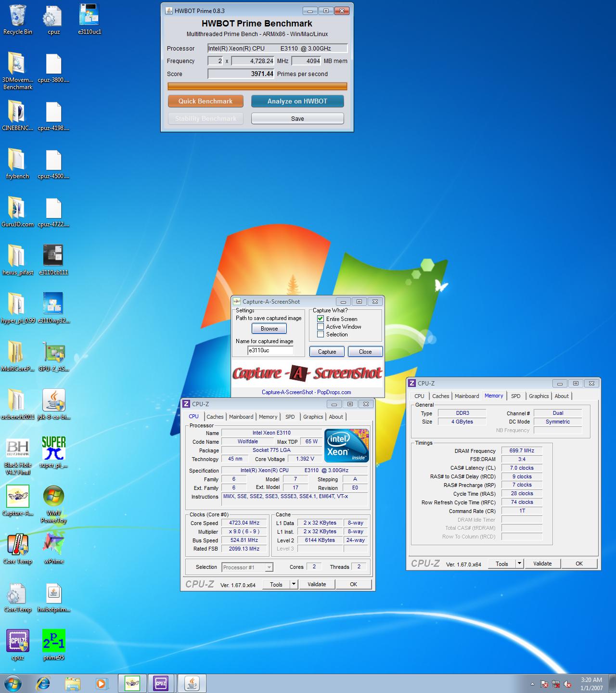Click the volume tray icon
The width and height of the screenshot is (616, 693).
pos(567,684)
